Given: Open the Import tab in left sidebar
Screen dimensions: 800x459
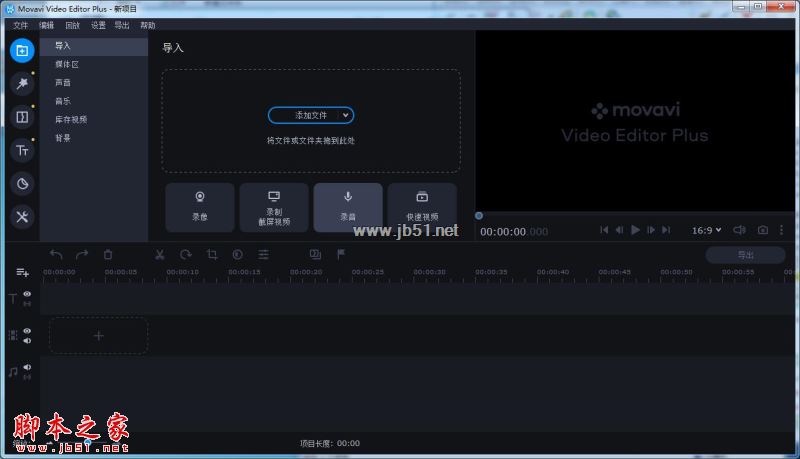Looking at the screenshot, I should pyautogui.click(x=22, y=50).
